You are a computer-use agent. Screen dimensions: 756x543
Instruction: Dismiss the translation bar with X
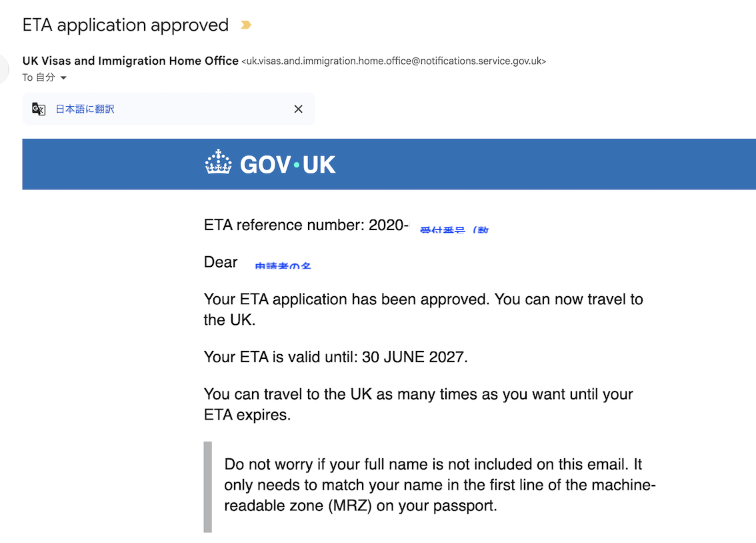tap(298, 109)
